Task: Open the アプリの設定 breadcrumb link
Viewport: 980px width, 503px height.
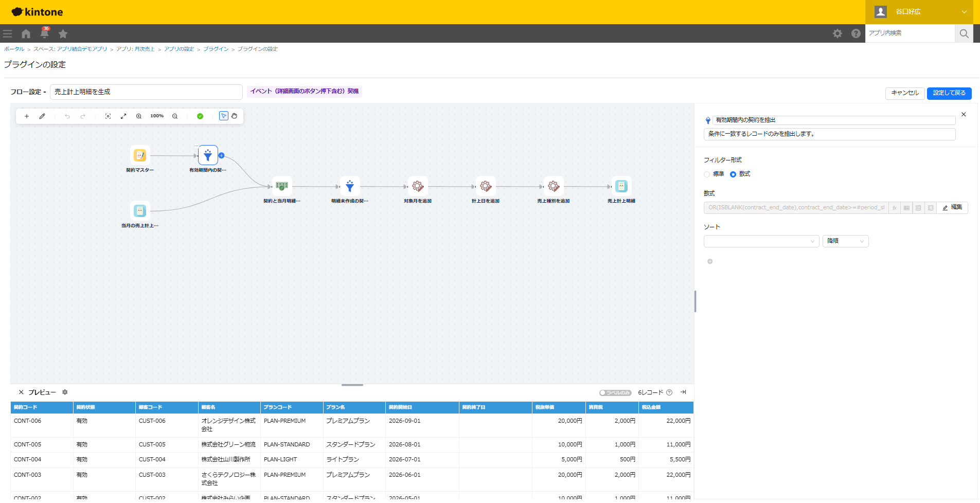Action: (179, 49)
